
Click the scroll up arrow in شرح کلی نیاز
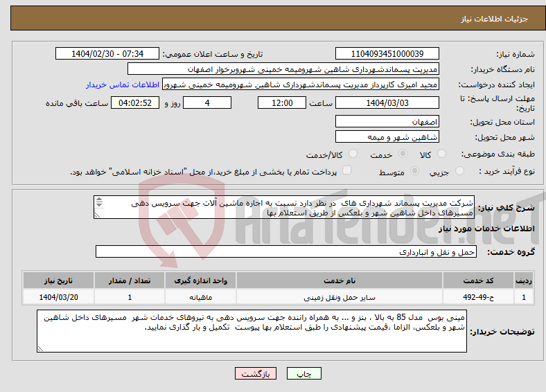pos(99,199)
